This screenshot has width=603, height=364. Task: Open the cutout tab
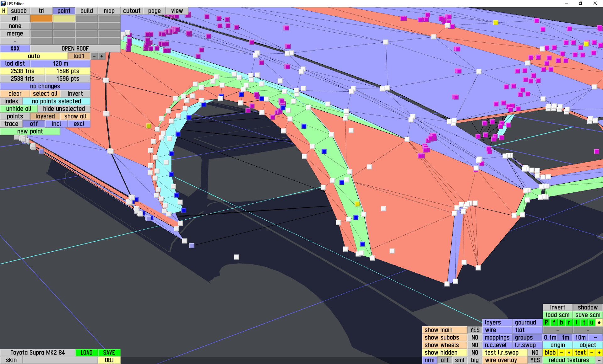tap(132, 11)
